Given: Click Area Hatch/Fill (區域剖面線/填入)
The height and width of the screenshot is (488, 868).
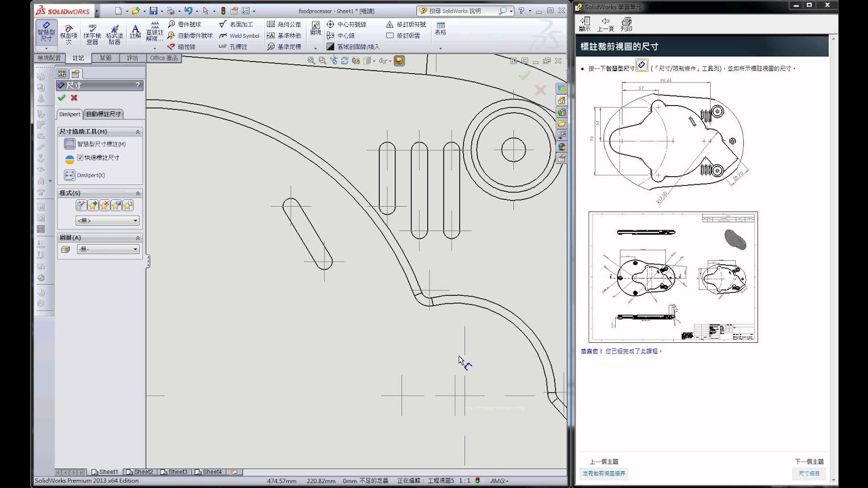Looking at the screenshot, I should (x=353, y=47).
